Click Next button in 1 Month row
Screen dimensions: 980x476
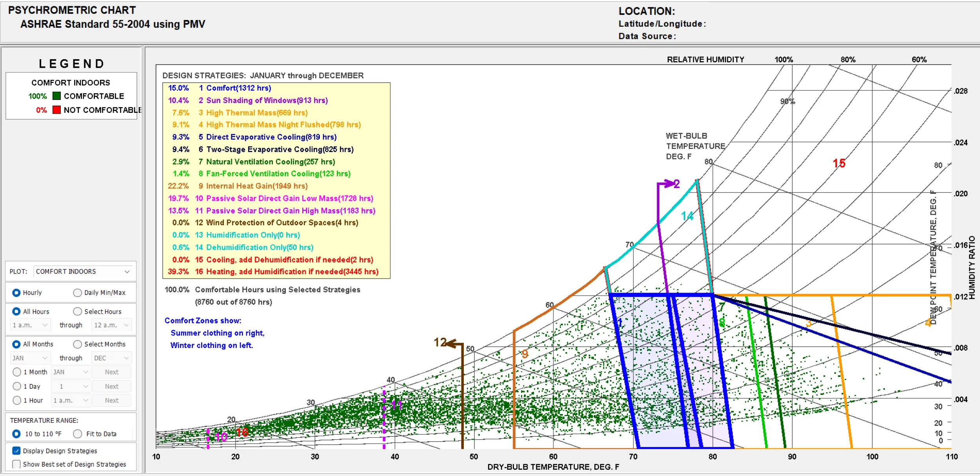[112, 372]
